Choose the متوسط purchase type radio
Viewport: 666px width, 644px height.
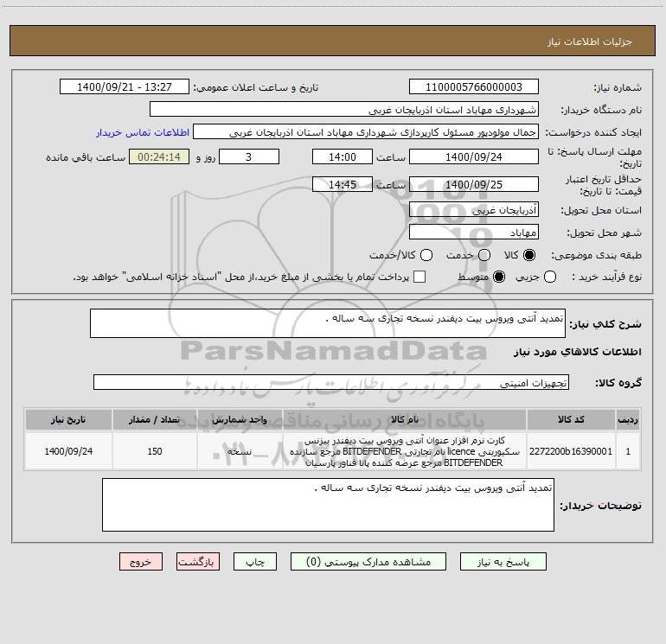499,277
